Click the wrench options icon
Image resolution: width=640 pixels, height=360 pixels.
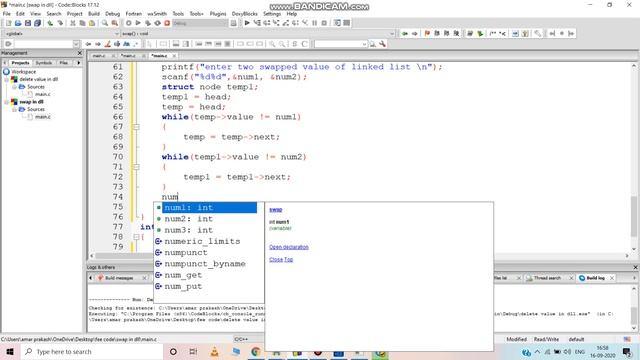(x=382, y=44)
